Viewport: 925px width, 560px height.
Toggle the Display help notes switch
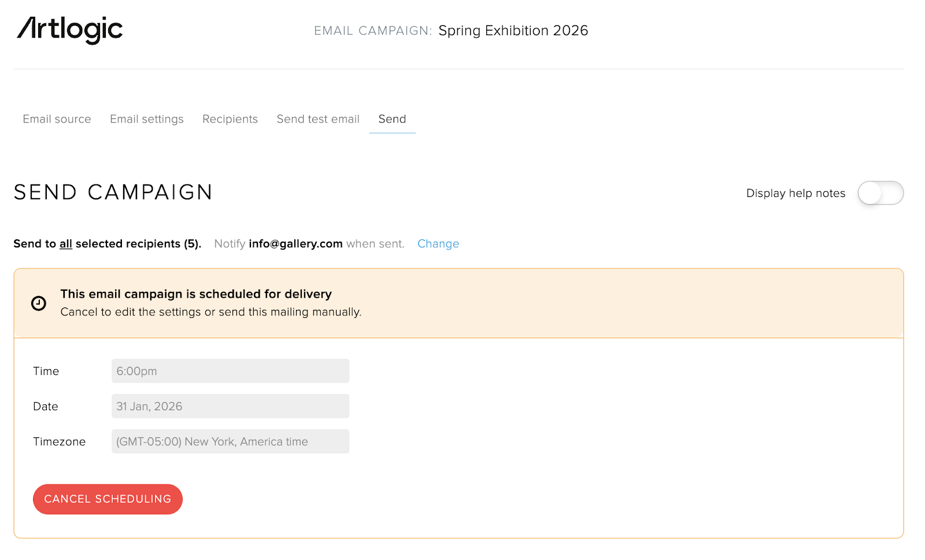[x=880, y=193]
